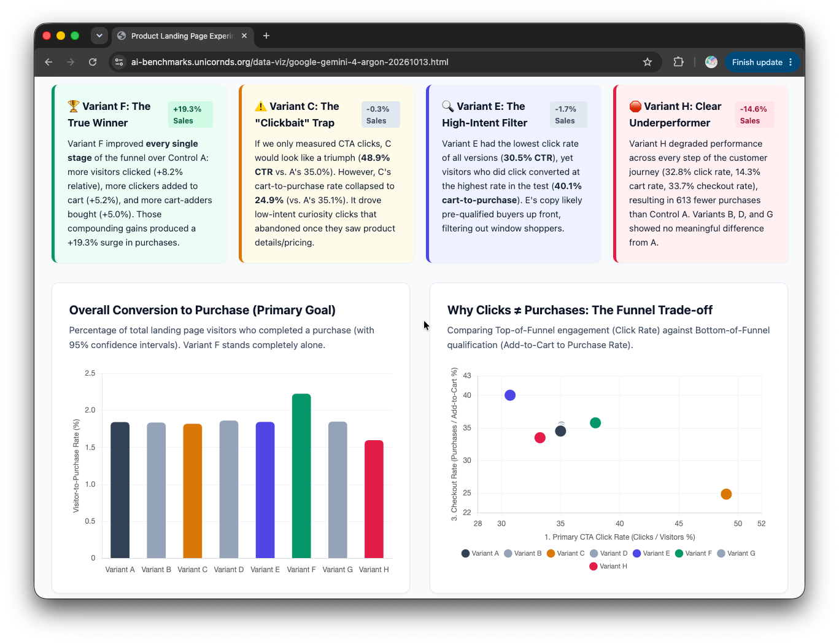Click the -1.7% Sales badge
The height and width of the screenshot is (644, 839).
click(568, 115)
